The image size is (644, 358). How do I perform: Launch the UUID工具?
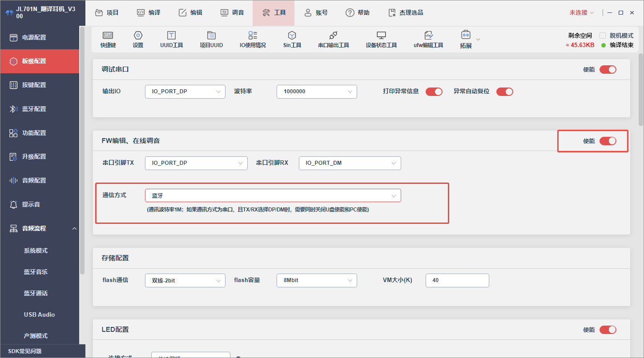(x=172, y=39)
